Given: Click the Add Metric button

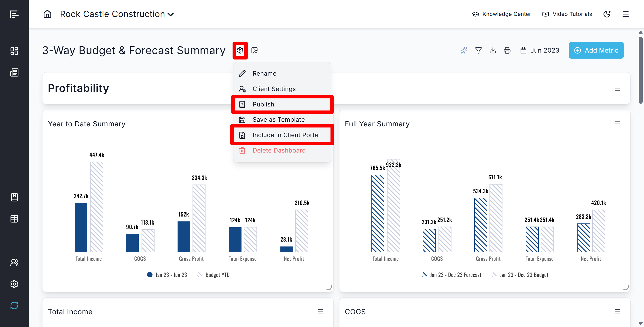Looking at the screenshot, I should [x=596, y=51].
